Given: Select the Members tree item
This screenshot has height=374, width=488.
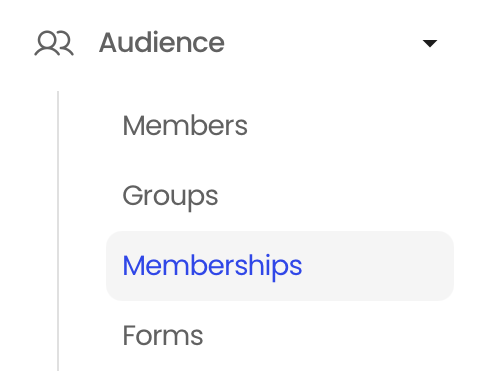Looking at the screenshot, I should pyautogui.click(x=185, y=126).
